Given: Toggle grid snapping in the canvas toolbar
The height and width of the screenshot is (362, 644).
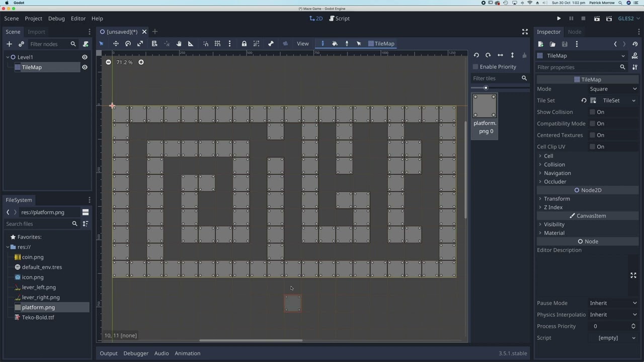Looking at the screenshot, I should 217,44.
